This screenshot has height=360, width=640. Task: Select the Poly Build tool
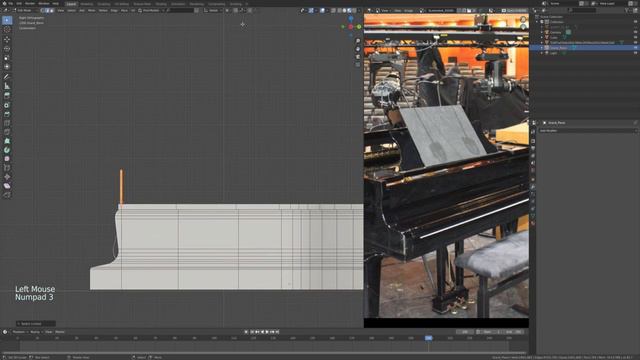[x=7, y=150]
